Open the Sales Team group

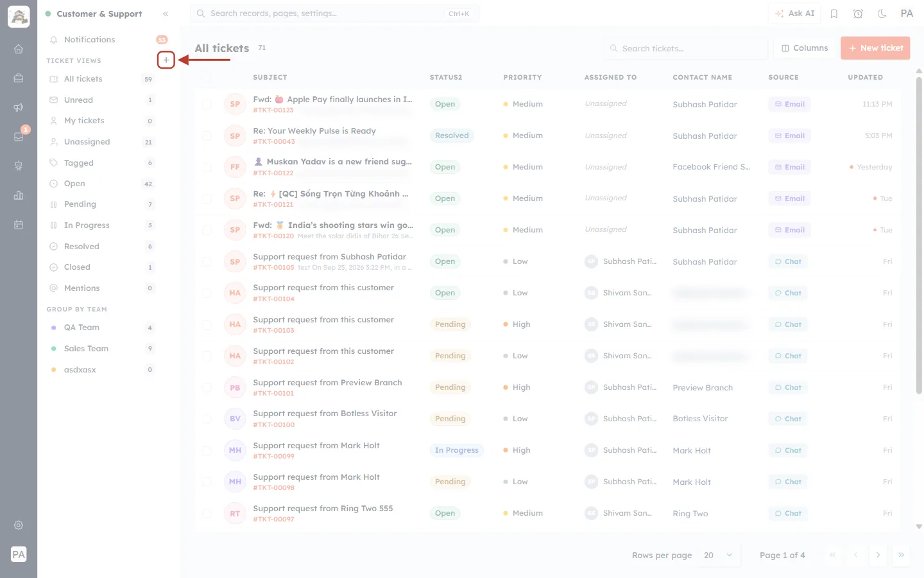point(101,349)
